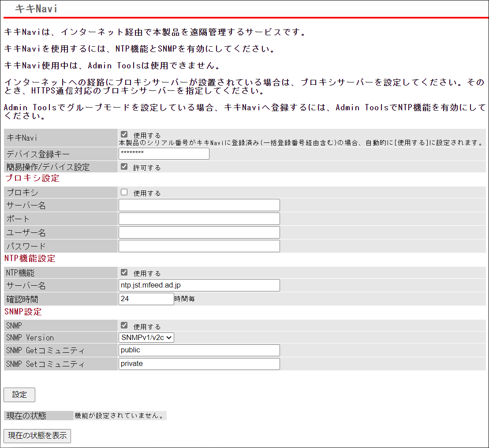
Task: Open the SNMP Version dropdown
Action: point(146,337)
